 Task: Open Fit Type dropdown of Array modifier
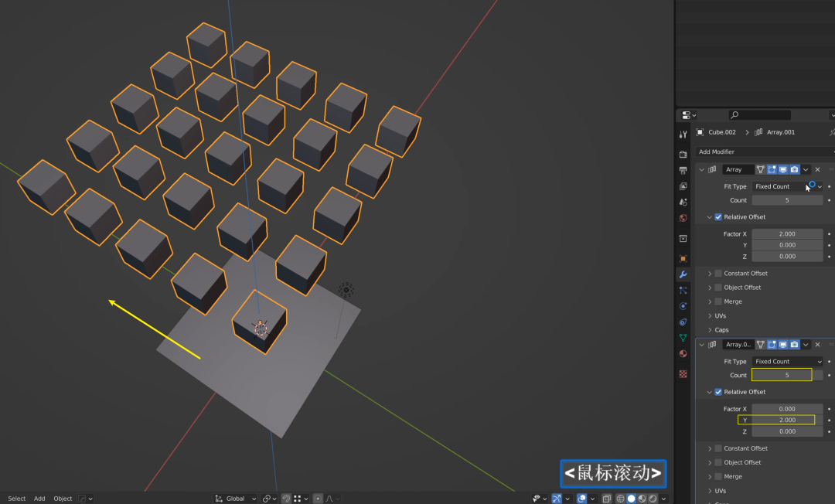pos(787,186)
